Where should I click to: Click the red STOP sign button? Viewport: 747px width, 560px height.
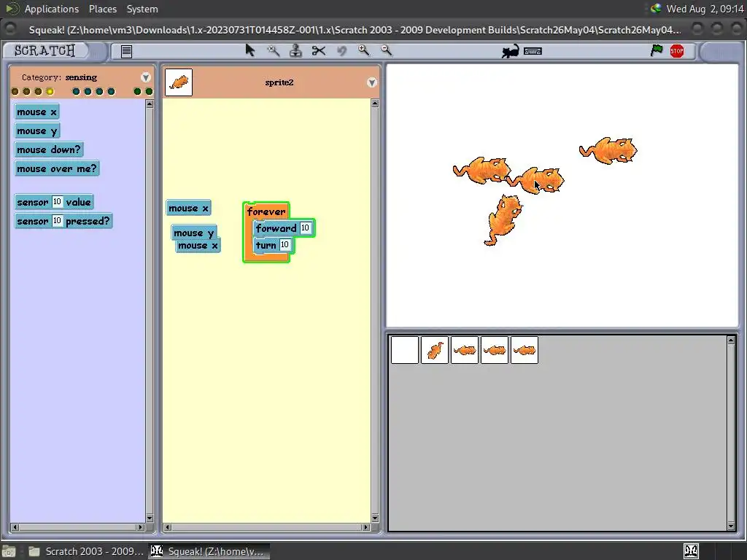tap(677, 51)
